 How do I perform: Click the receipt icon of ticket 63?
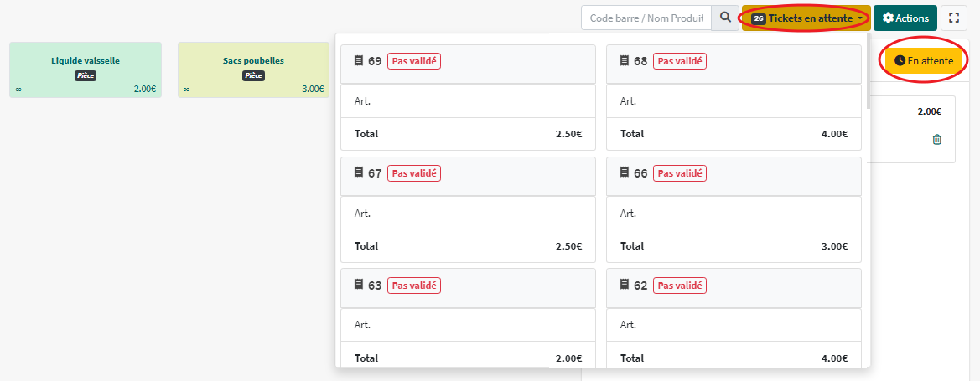[x=359, y=286]
